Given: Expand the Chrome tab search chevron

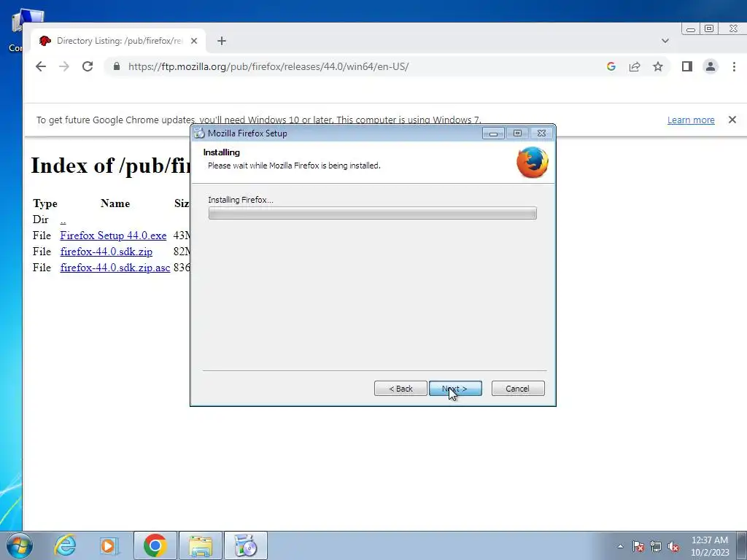Looking at the screenshot, I should click(x=665, y=41).
